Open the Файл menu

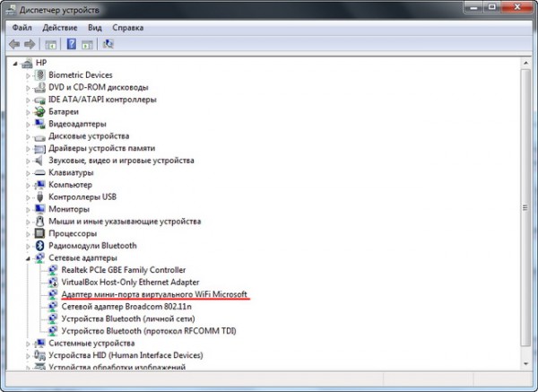point(22,27)
